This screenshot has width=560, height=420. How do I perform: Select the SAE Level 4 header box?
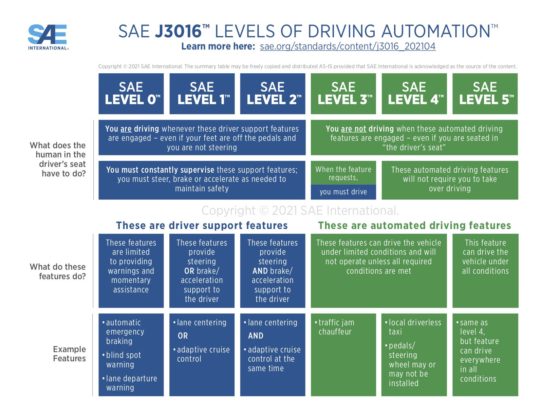[414, 94]
